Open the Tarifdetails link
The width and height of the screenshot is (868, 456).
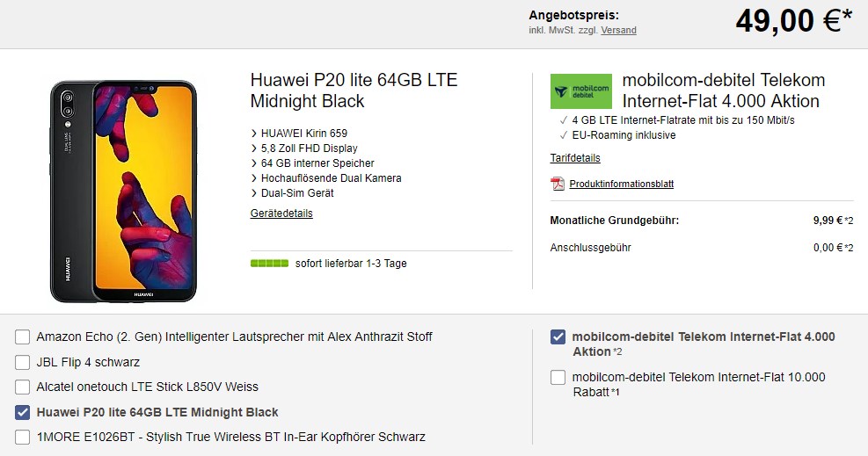[575, 158]
